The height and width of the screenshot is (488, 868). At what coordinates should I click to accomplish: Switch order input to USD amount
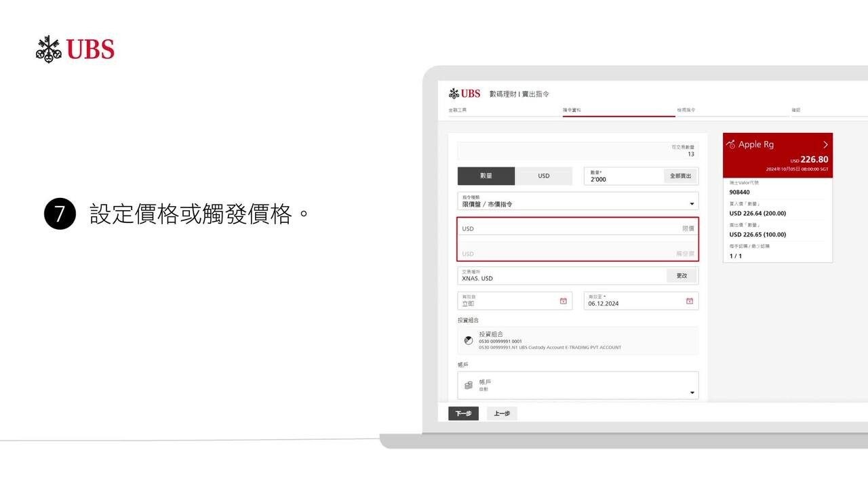[544, 176]
